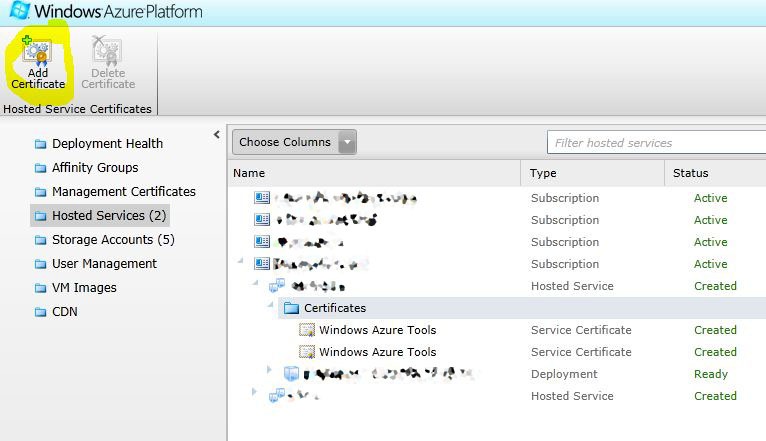Viewport: 766px width, 441px height.
Task: Collapse the expanded Hosted Service node
Action: tap(255, 283)
